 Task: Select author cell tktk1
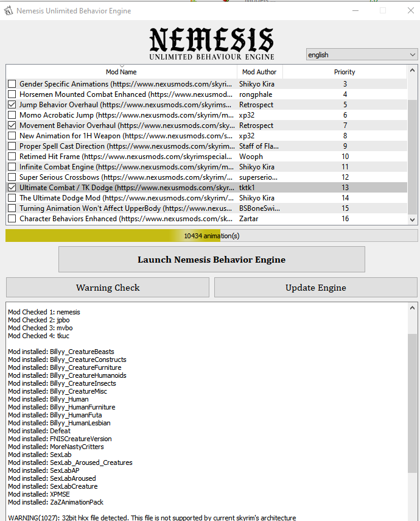[247, 188]
